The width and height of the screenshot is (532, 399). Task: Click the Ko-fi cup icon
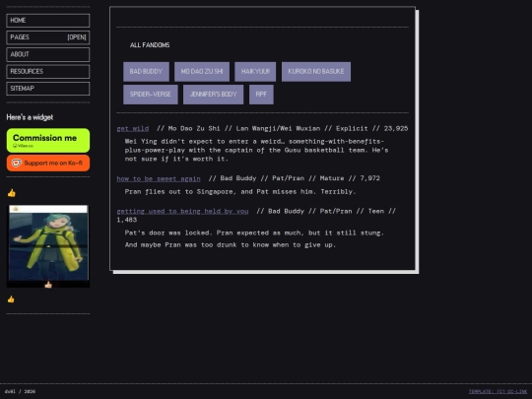pos(16,164)
